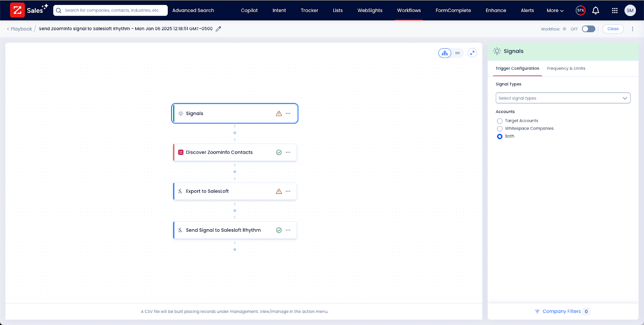Click the Signals panel header lightbulb icon
644x325 pixels.
[497, 51]
